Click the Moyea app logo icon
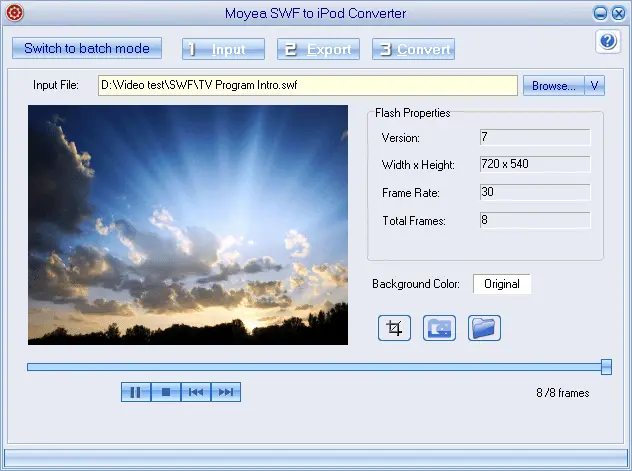This screenshot has height=471, width=632. pyautogui.click(x=14, y=13)
